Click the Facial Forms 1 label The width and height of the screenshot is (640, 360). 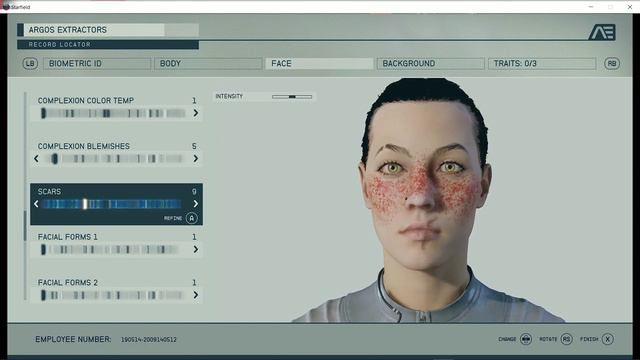[x=68, y=237]
